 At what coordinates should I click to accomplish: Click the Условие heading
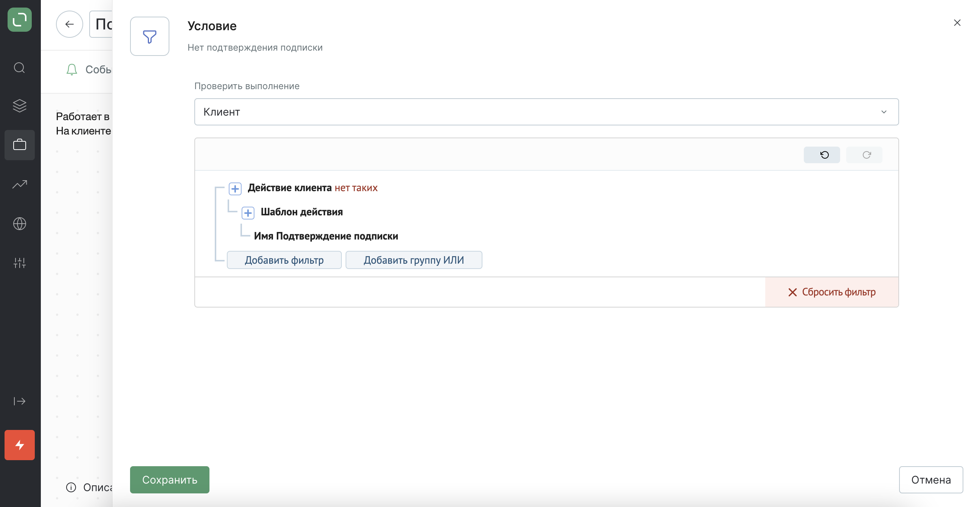tap(212, 26)
